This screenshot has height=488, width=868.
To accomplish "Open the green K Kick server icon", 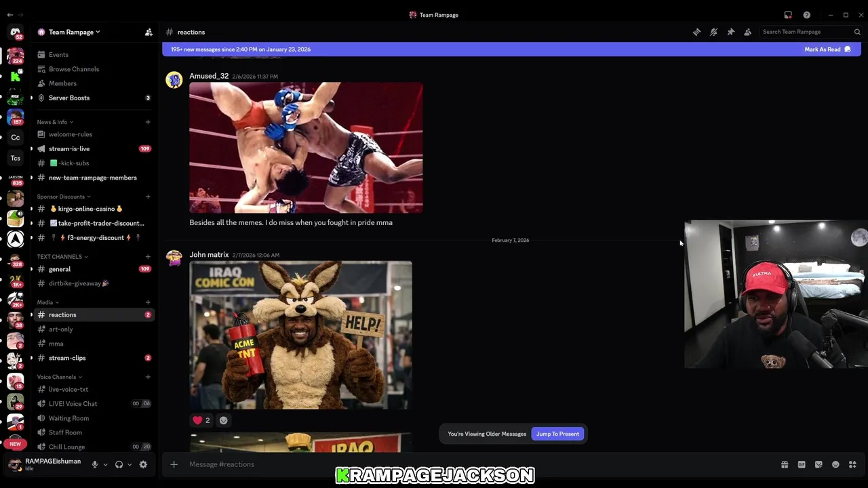I will (15, 76).
